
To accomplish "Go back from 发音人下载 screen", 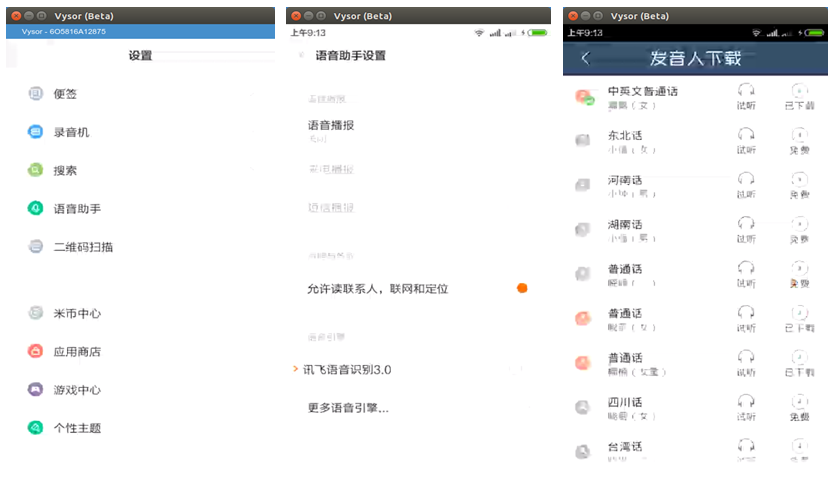I will [x=586, y=58].
